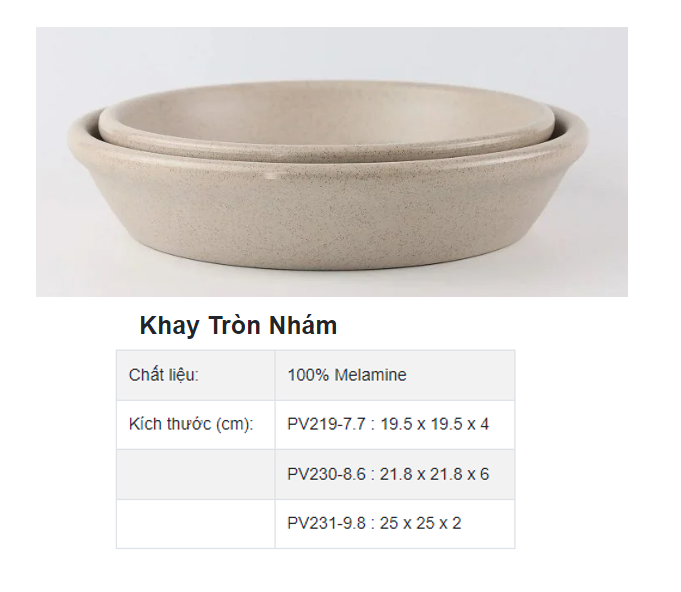Select the 100% Melamine value cell
Viewport: 681px width, 592px height.
tap(395, 375)
